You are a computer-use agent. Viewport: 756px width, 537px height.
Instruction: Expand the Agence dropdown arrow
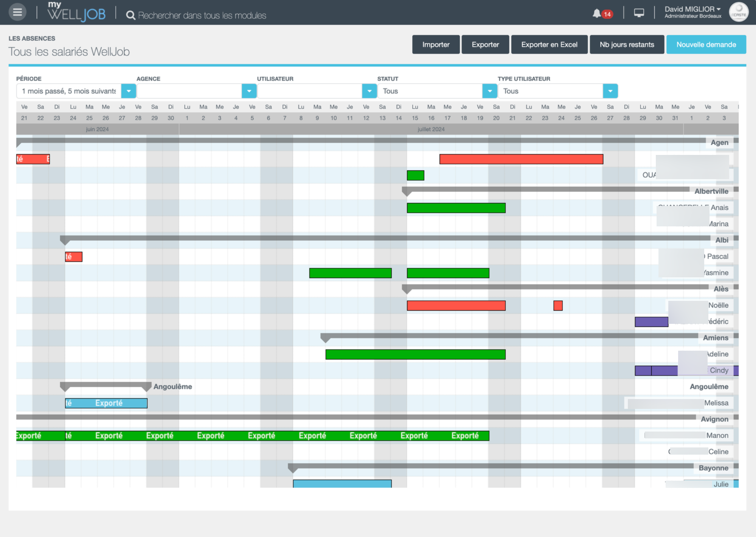coord(249,91)
